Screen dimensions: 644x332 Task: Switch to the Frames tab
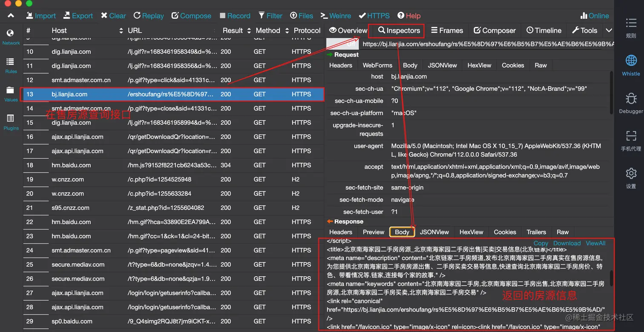coord(447,31)
